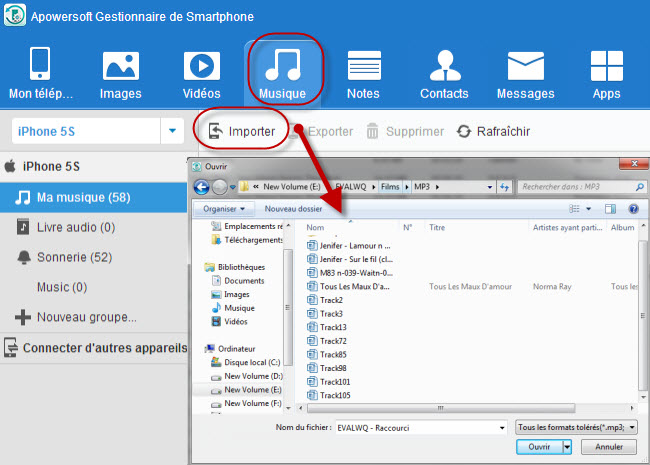Screen dimensions: 650x465
Task: Toggle the preview pane icon
Action: point(610,209)
